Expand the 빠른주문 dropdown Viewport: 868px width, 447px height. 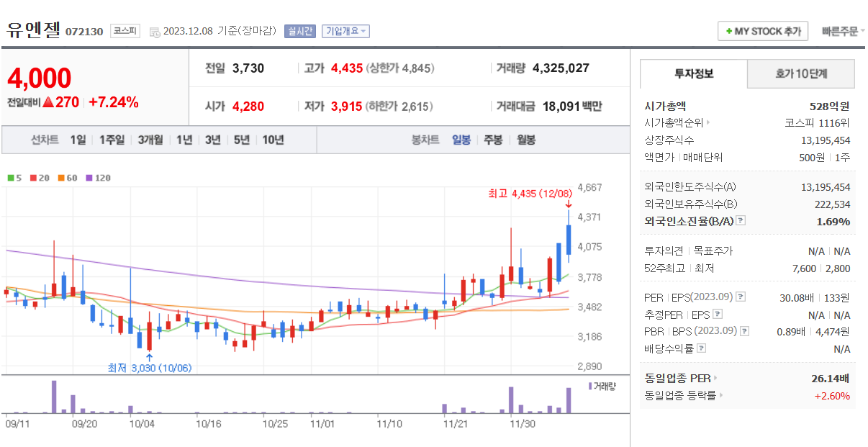844,31
